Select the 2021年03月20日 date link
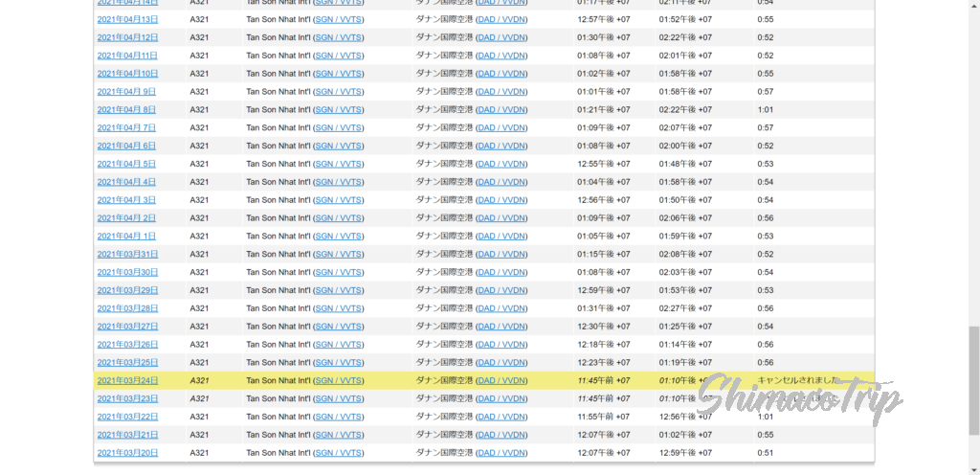The height and width of the screenshot is (475, 980). [x=127, y=453]
